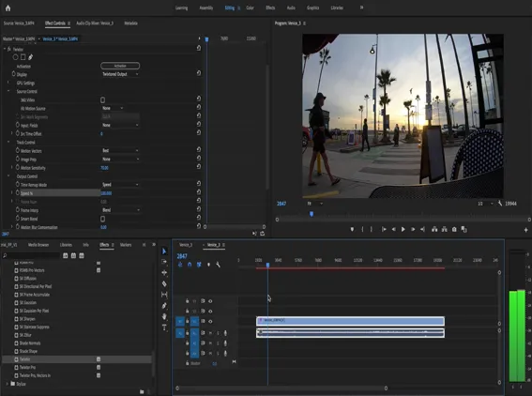
Task: Click the Export Frame camera icon
Action: point(454,229)
